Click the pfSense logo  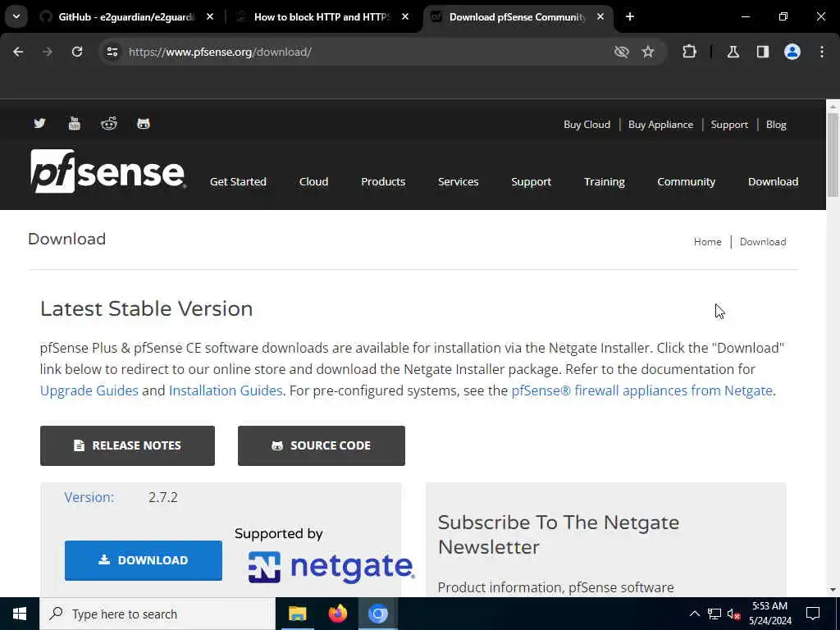pyautogui.click(x=107, y=171)
